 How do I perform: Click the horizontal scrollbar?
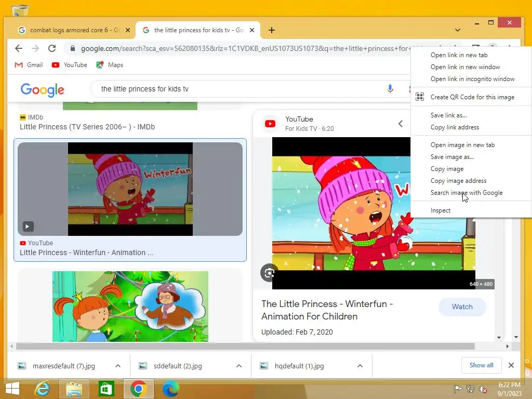tap(245, 346)
